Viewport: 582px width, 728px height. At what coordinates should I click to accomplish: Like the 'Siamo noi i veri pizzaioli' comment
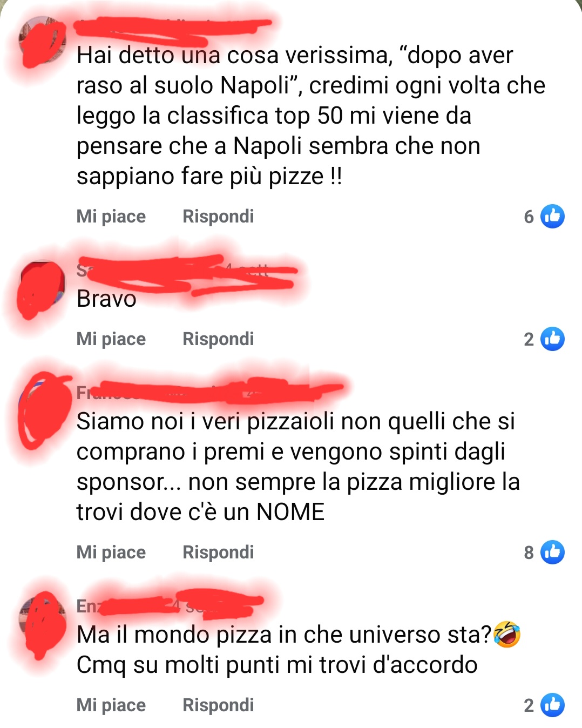tap(111, 552)
